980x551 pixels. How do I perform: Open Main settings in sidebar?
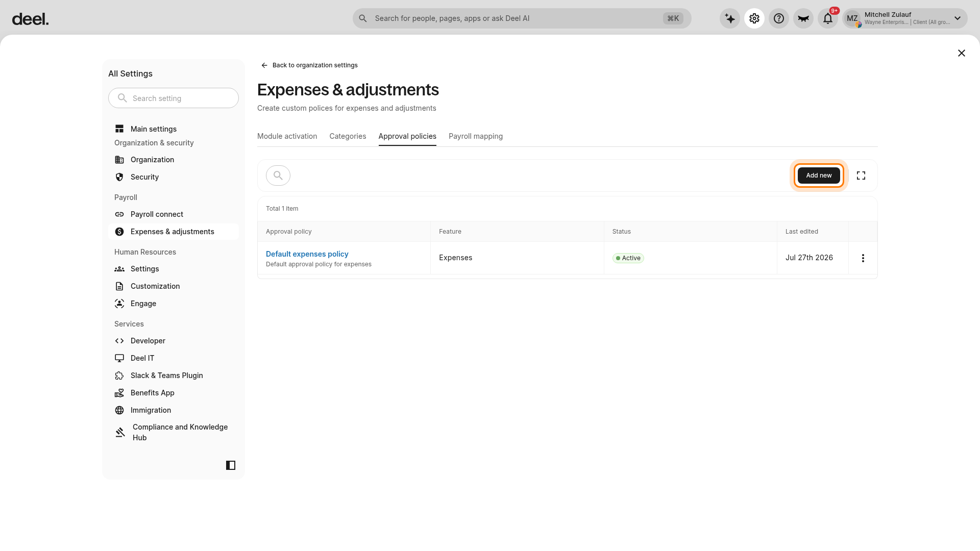tap(174, 129)
